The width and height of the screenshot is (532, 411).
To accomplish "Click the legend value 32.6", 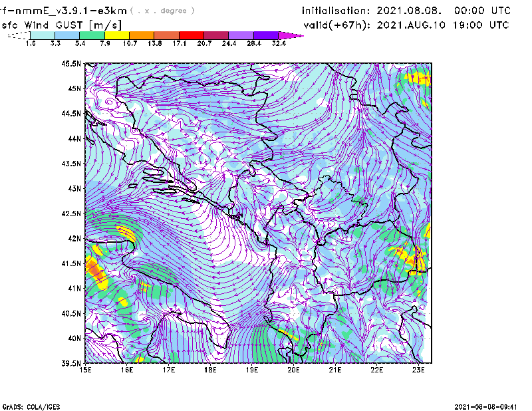I will click(279, 43).
